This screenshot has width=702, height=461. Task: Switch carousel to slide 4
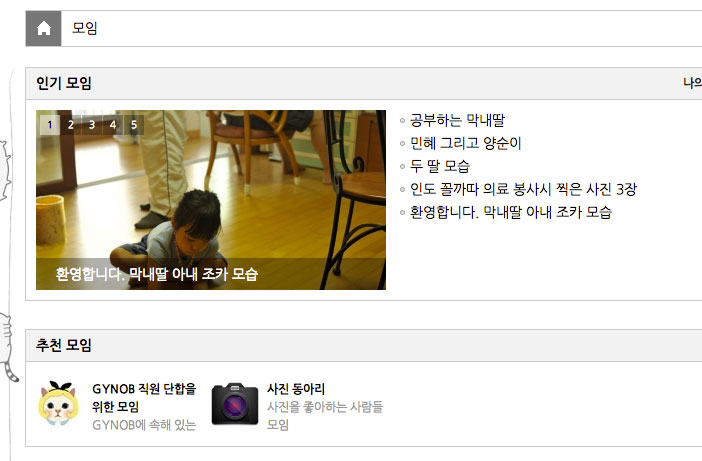point(113,125)
